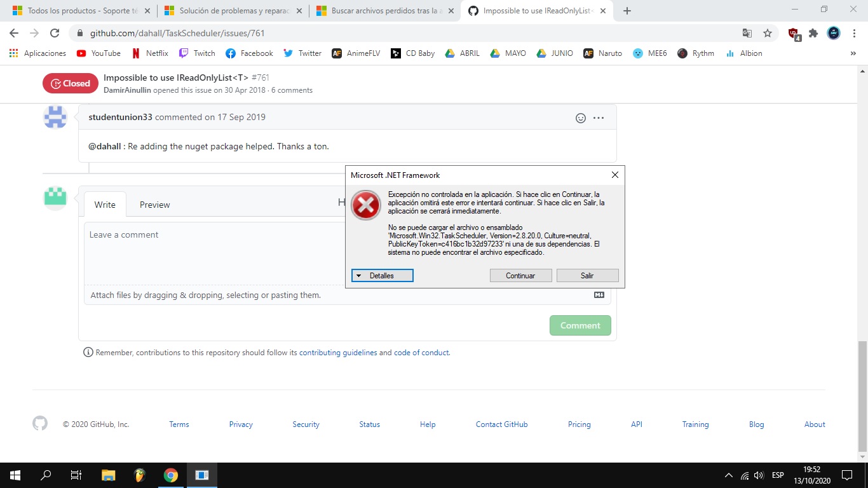
Task: Open the uBlock Origin extension
Action: (793, 32)
